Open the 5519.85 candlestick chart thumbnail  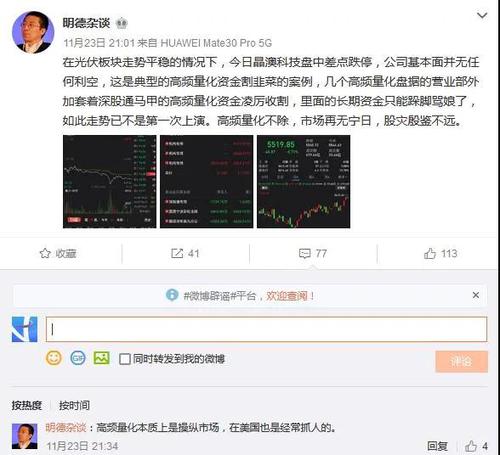pyautogui.click(x=303, y=182)
